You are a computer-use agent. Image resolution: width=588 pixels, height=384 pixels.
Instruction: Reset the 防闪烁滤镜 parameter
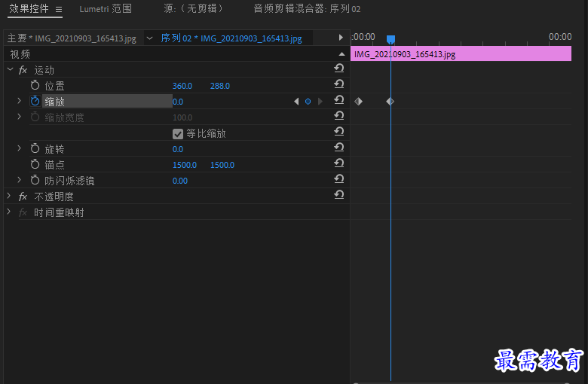339,178
